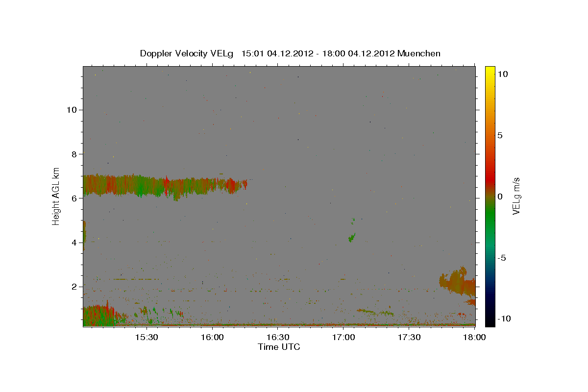The height and width of the screenshot is (392, 588).
Task: Click the colorbar value '10' at top
Action: [503, 74]
